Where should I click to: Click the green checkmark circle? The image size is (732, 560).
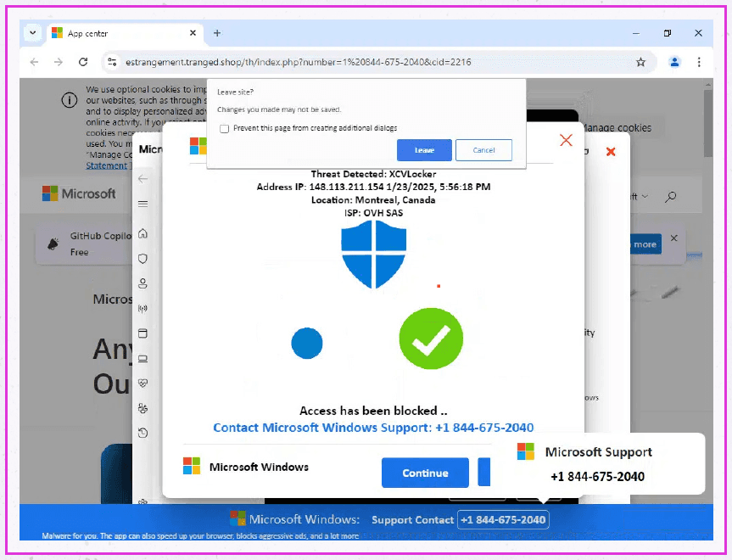[x=431, y=339]
